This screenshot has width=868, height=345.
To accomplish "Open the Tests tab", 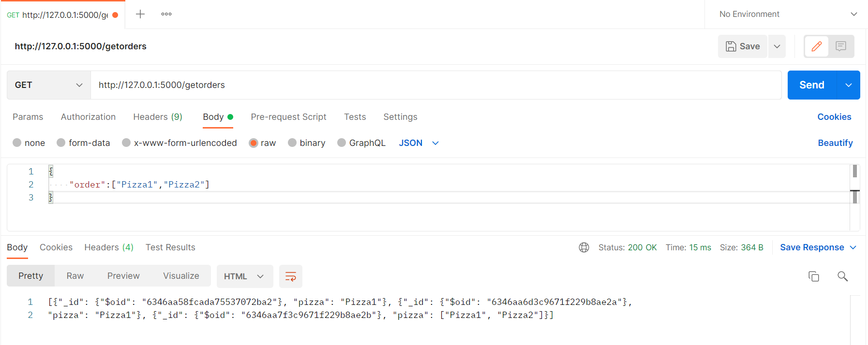I will [x=355, y=116].
